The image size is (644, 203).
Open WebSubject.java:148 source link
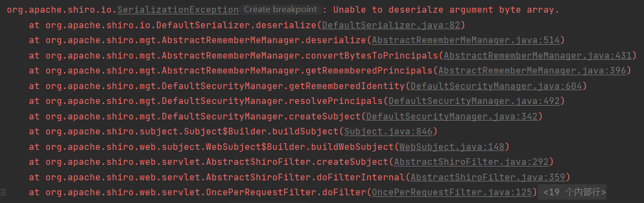(452, 147)
